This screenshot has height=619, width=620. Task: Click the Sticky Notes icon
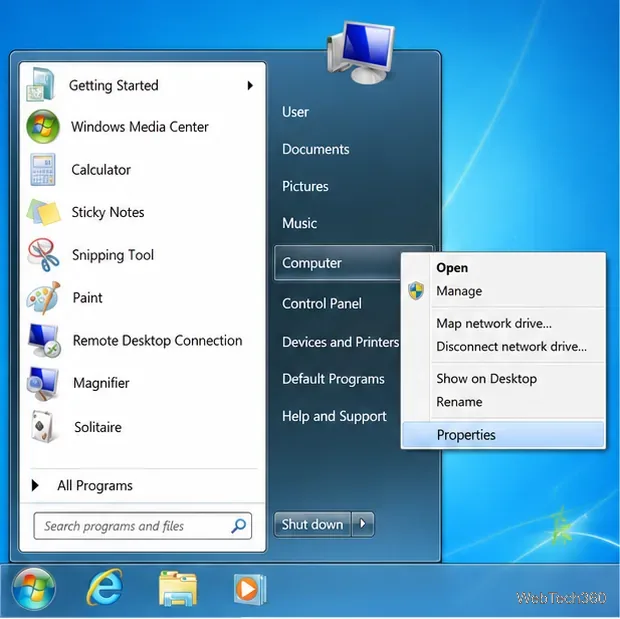tap(43, 212)
